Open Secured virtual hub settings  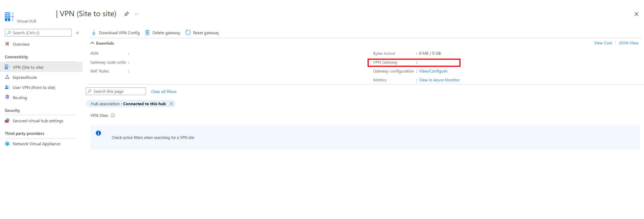(38, 121)
